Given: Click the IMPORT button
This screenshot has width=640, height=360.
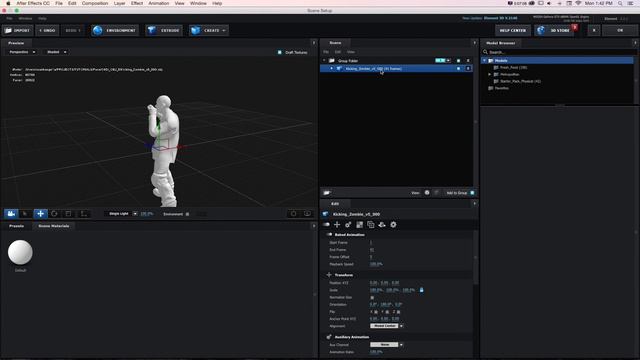Looking at the screenshot, I should [x=18, y=30].
